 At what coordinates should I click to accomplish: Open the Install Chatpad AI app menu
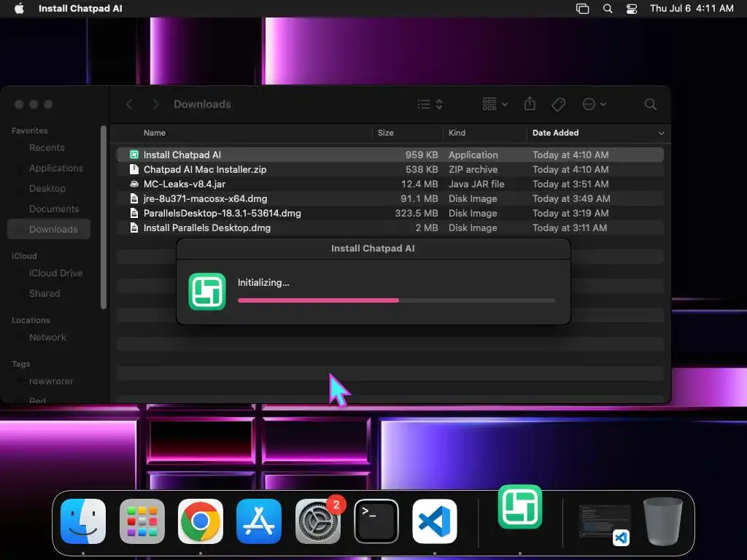[80, 8]
